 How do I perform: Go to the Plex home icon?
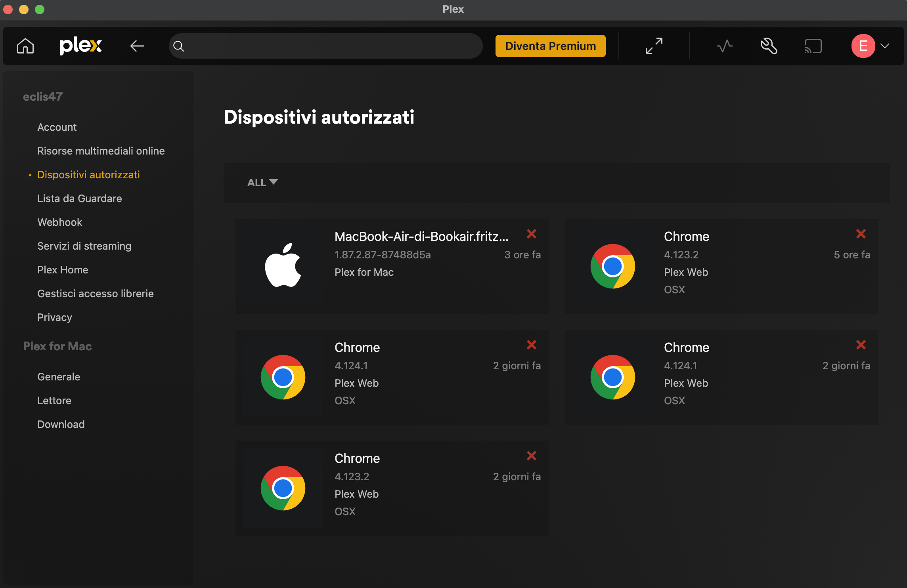tap(25, 46)
